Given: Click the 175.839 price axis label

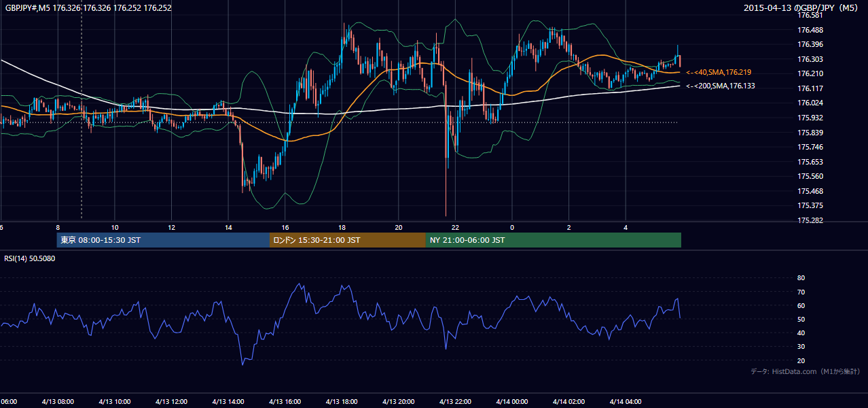Looking at the screenshot, I should click(810, 133).
